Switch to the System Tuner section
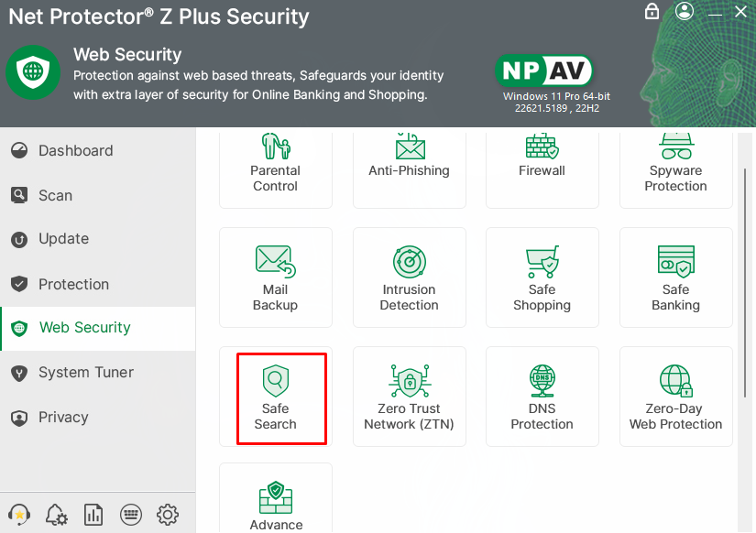756x533 pixels. coord(86,373)
